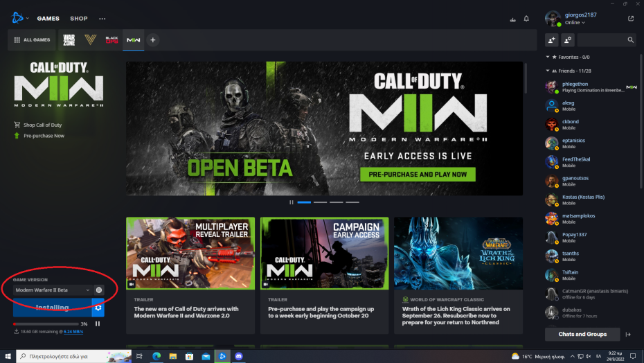Click the Pre-purchase Now link
The image size is (644, 363).
44,136
